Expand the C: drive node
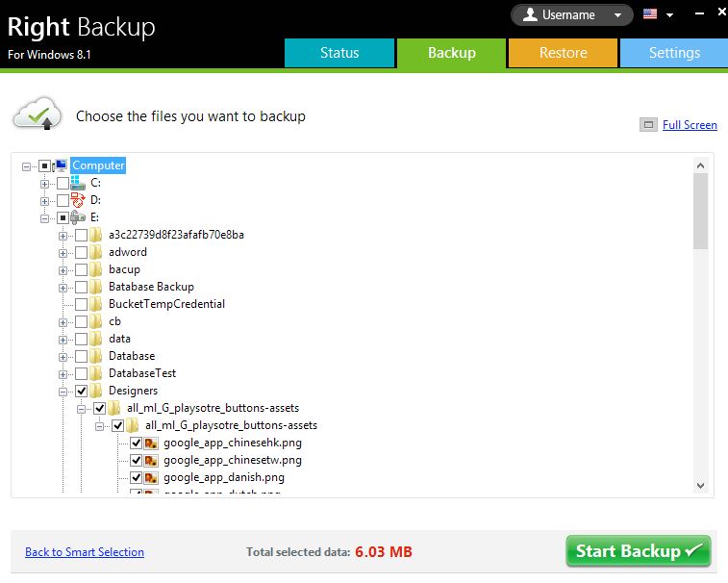 44,184
